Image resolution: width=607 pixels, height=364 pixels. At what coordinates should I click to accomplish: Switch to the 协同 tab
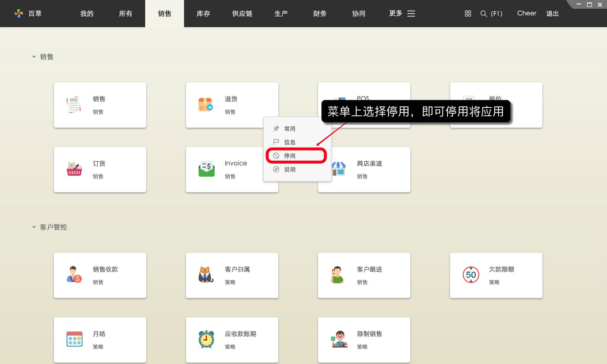coord(359,14)
